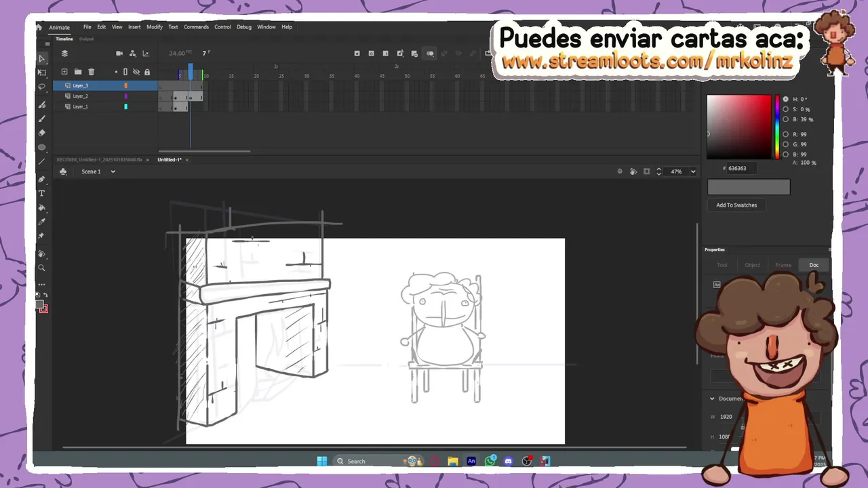Select the Selection arrow tool
This screenshot has height=488, width=868.
(x=42, y=59)
